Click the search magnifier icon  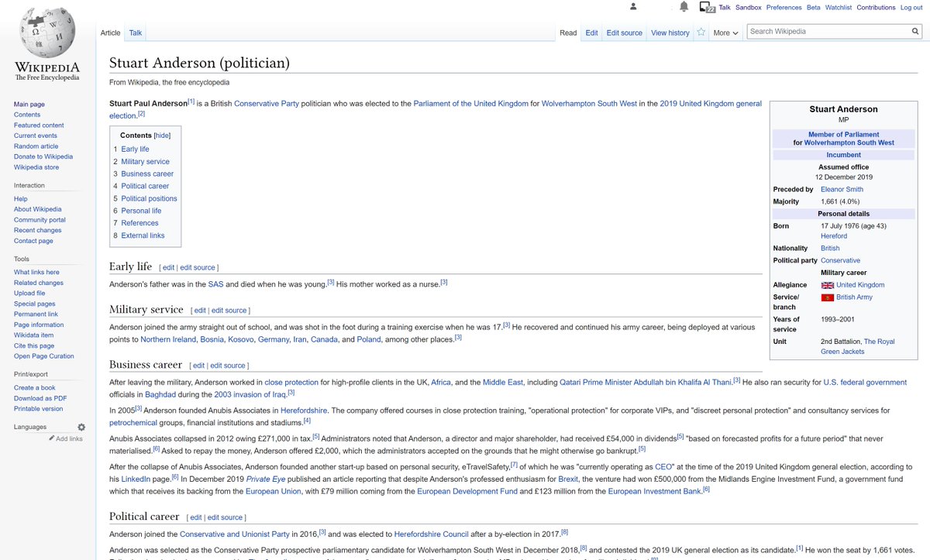tap(914, 32)
